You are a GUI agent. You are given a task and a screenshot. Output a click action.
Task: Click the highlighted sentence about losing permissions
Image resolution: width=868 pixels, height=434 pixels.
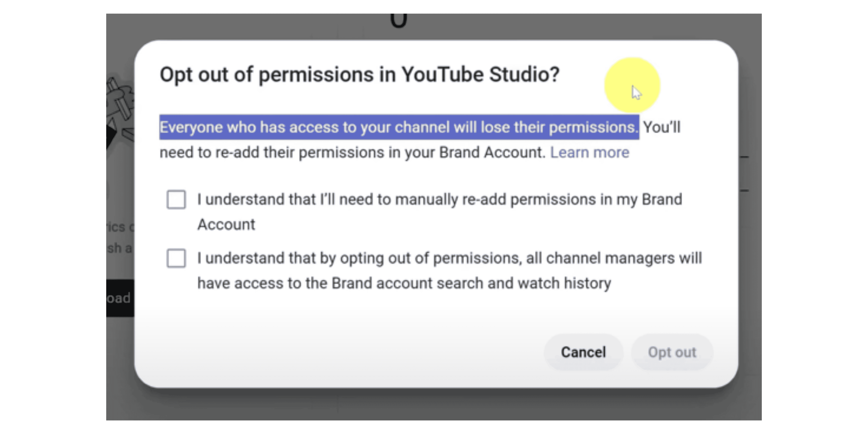[x=399, y=127]
